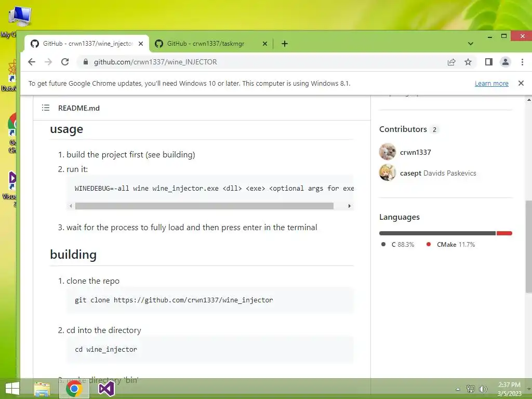The image size is (532, 399).
Task: Select the wine_injector GitHub tab
Action: point(87,44)
